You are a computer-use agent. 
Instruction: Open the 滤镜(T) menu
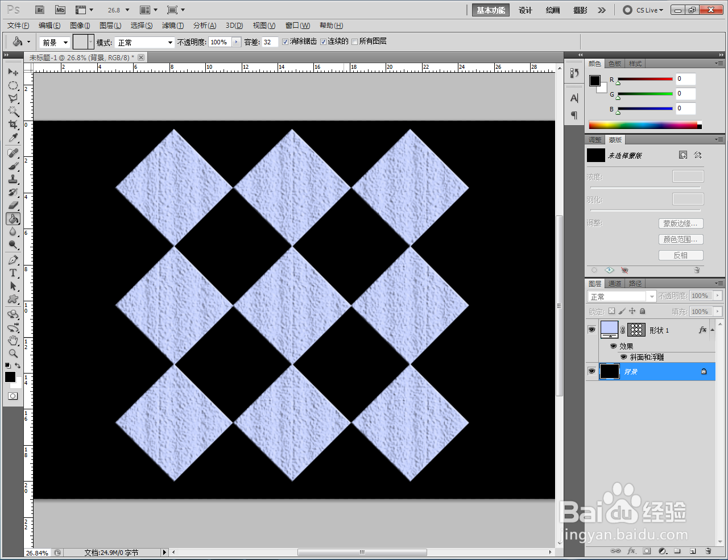tap(173, 26)
